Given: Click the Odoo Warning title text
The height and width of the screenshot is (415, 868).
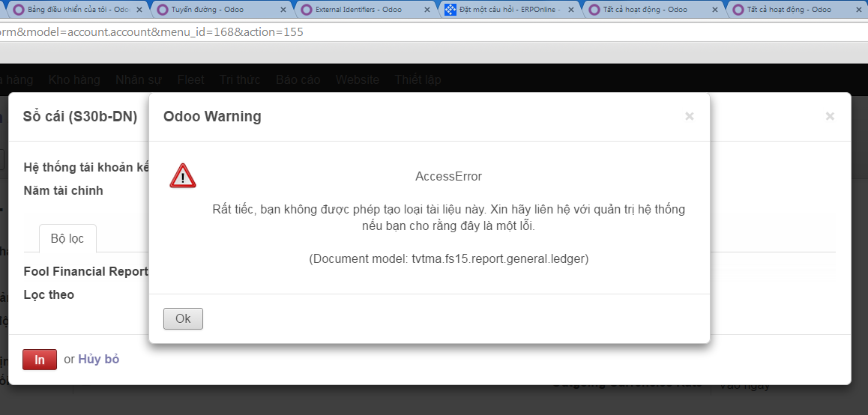Looking at the screenshot, I should tap(212, 117).
